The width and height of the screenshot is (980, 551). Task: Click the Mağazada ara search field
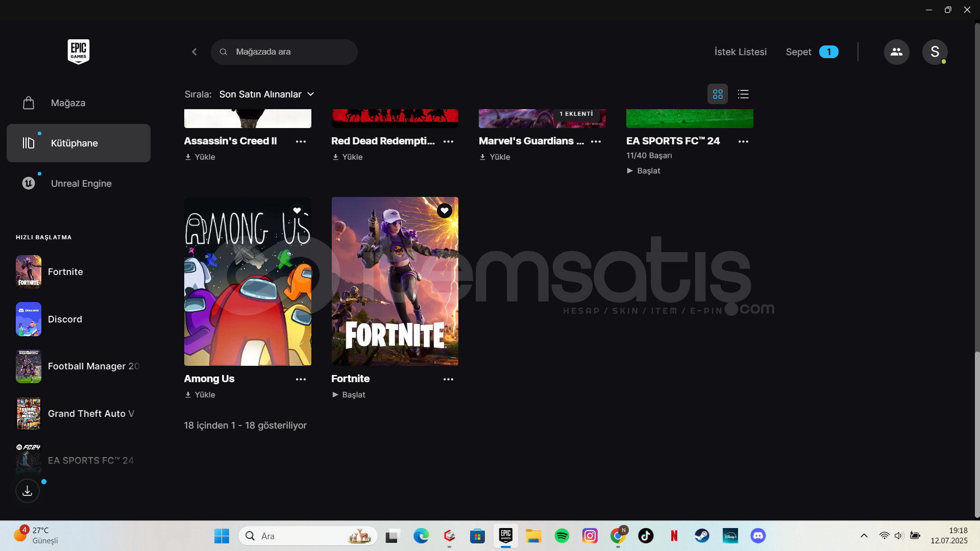pos(284,52)
